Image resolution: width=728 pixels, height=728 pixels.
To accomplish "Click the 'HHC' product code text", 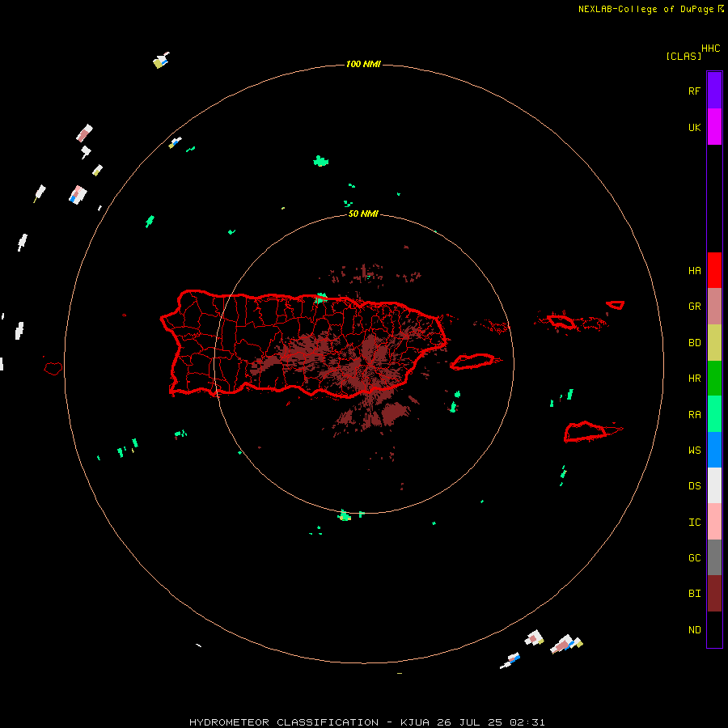I will pyautogui.click(x=710, y=49).
